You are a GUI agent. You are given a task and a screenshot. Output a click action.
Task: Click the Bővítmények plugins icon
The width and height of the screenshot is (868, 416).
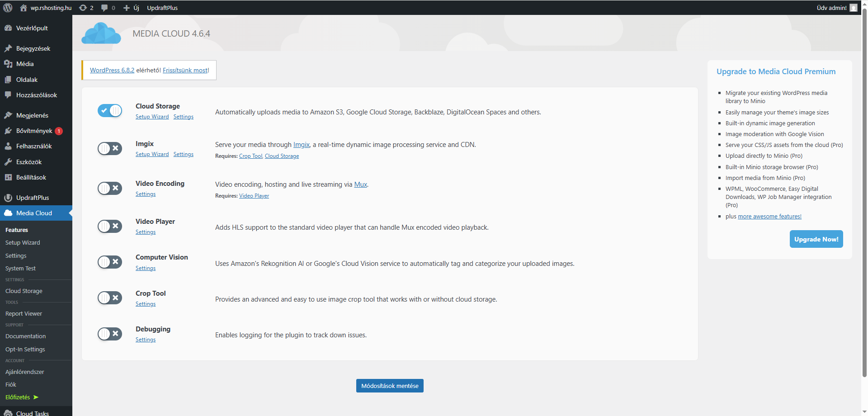click(8, 131)
